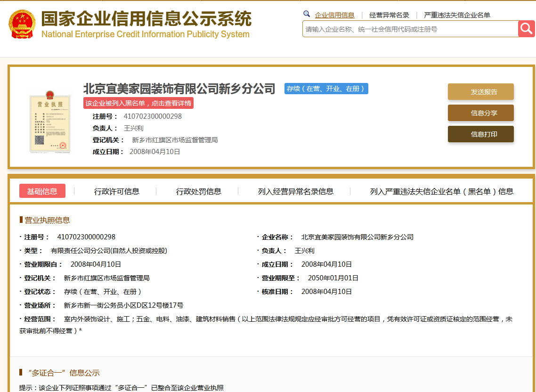This screenshot has width=536, height=392.
Task: Click the red search magnifier button
Action: click(x=527, y=29)
